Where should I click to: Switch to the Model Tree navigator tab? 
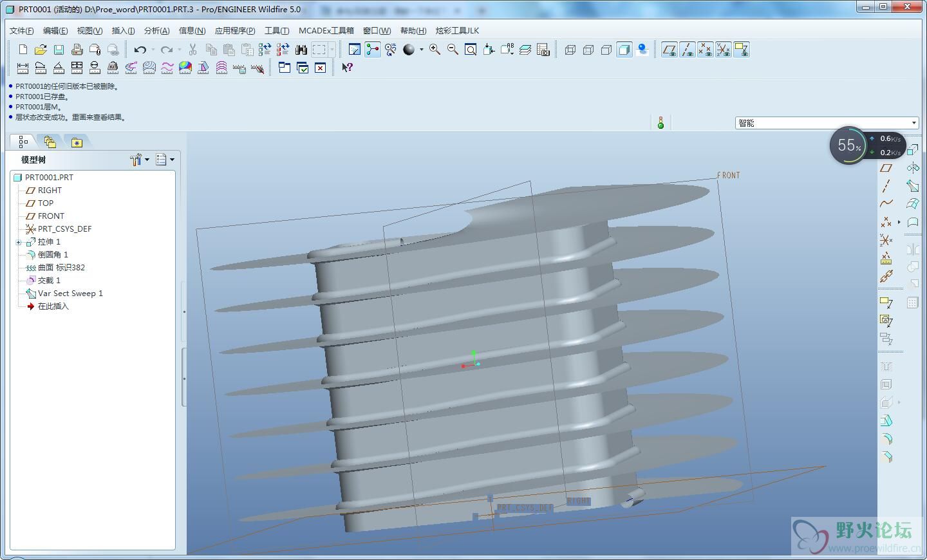point(23,142)
